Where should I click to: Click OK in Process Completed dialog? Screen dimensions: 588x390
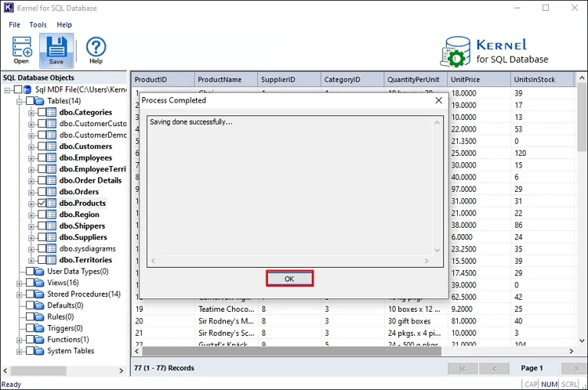[289, 279]
